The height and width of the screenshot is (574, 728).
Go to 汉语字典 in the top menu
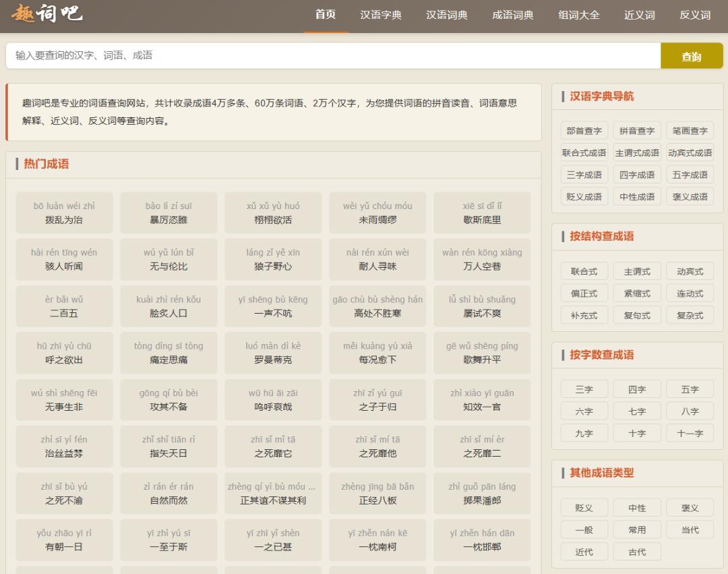pyautogui.click(x=381, y=15)
